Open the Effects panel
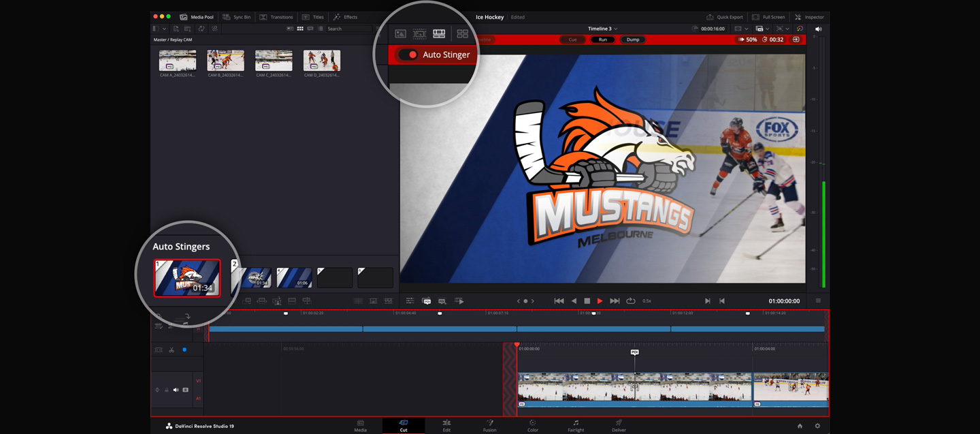Image resolution: width=980 pixels, height=434 pixels. pyautogui.click(x=345, y=17)
